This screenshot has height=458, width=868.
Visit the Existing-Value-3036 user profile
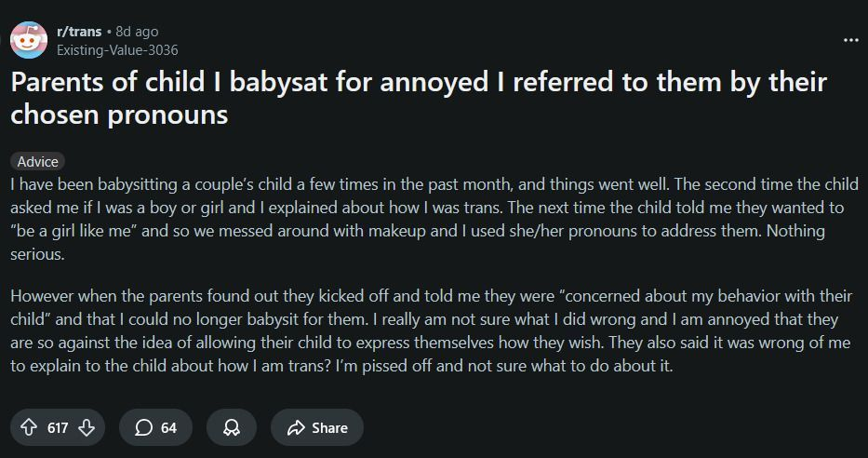[117, 49]
